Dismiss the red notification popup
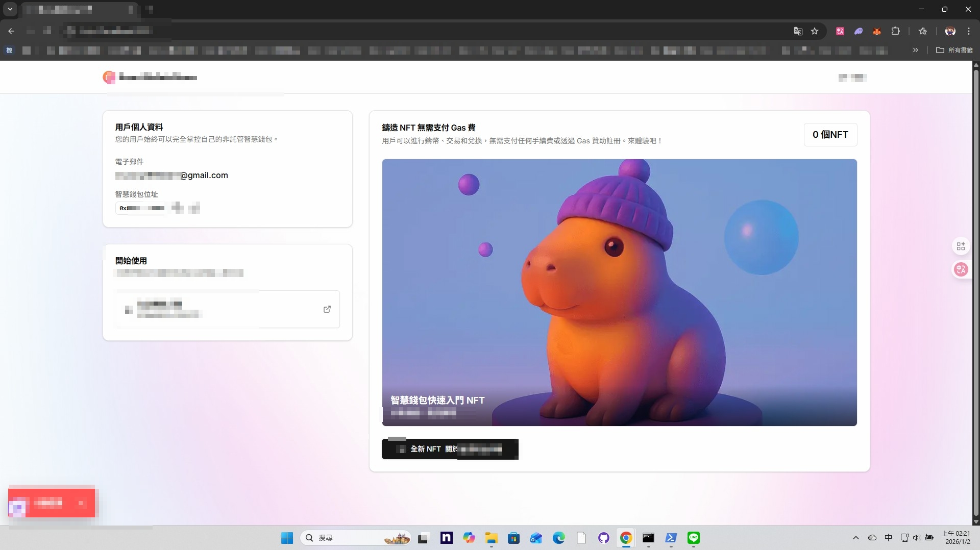Viewport: 980px width, 550px height. pos(81,504)
